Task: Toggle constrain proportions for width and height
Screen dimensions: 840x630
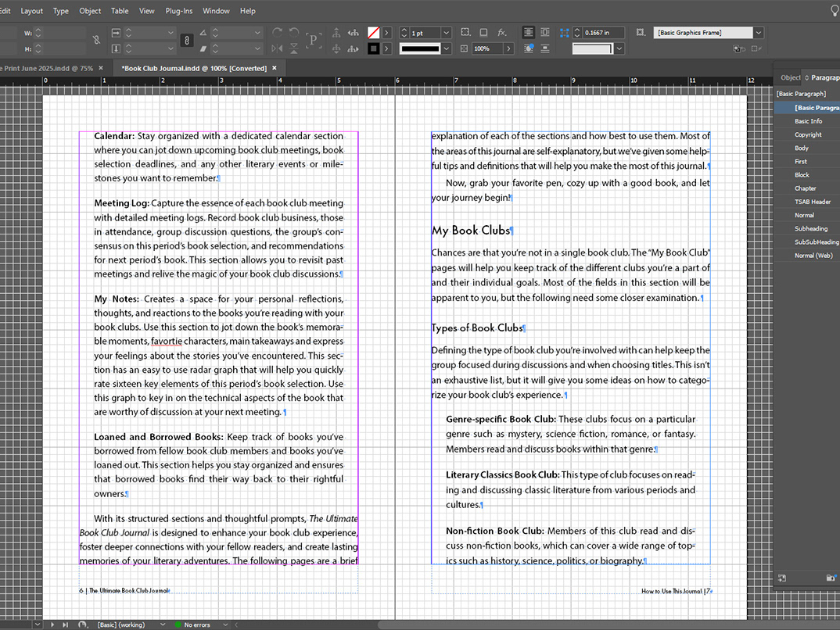Action: pos(96,40)
